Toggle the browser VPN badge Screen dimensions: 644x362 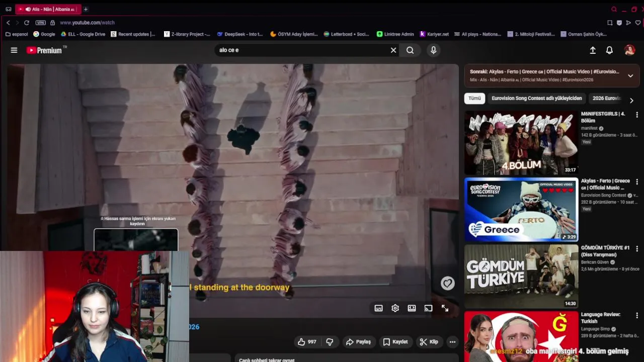coord(40,23)
